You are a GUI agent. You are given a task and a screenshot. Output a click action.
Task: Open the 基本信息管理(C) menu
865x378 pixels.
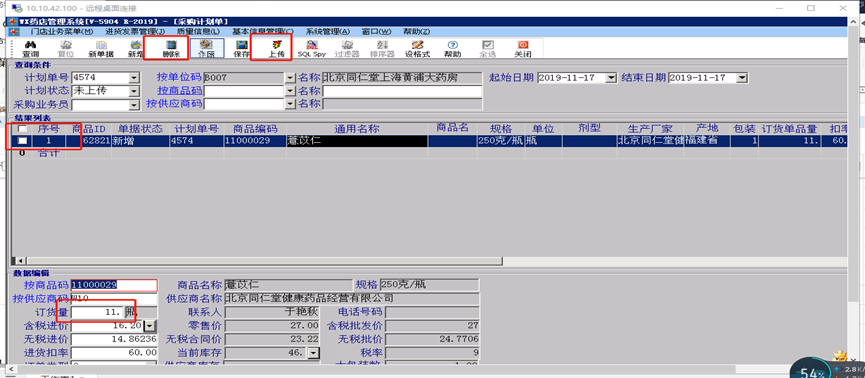point(263,31)
